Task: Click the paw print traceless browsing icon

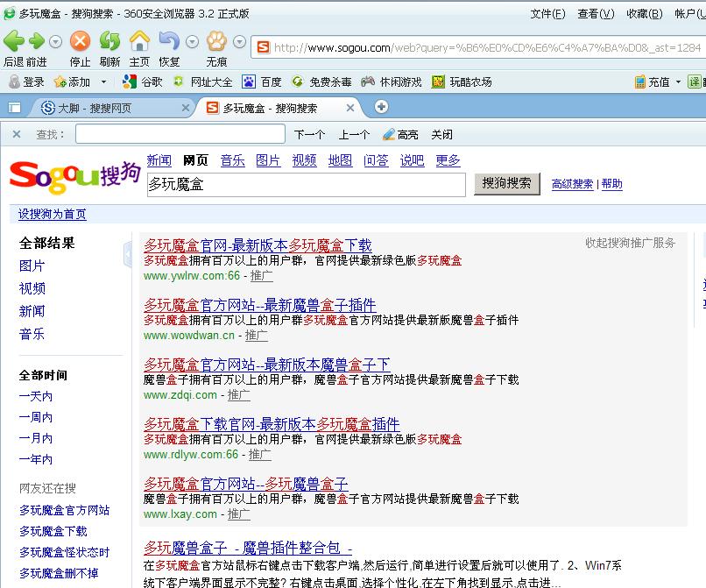Action: [x=216, y=41]
